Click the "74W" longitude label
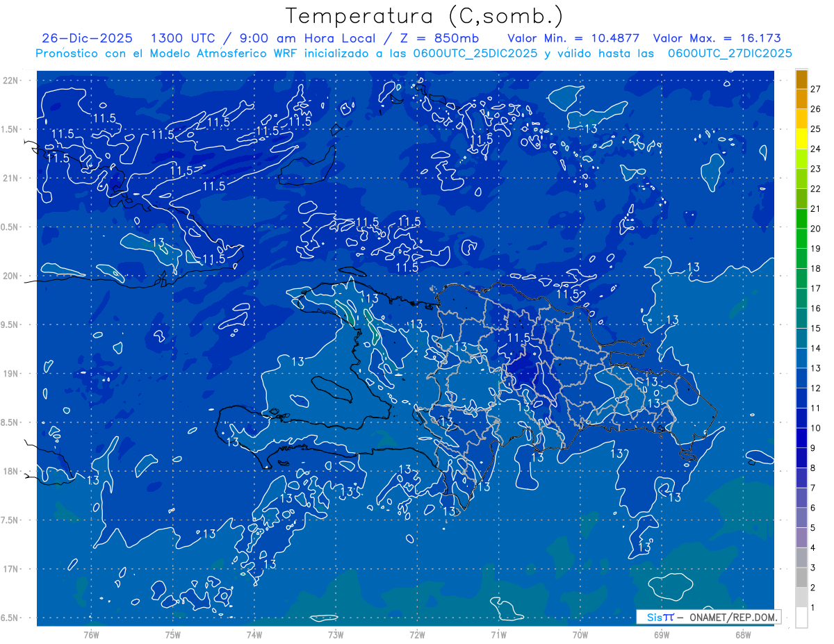This screenshot has height=644, width=834. (x=254, y=635)
